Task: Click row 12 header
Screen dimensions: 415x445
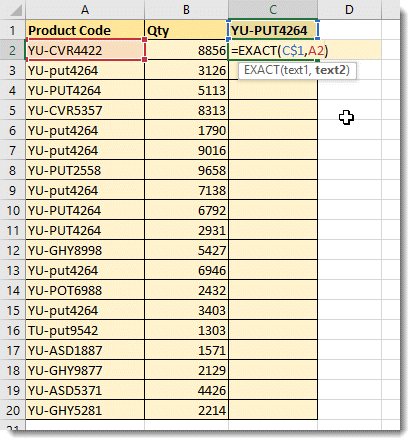Action: 13,250
